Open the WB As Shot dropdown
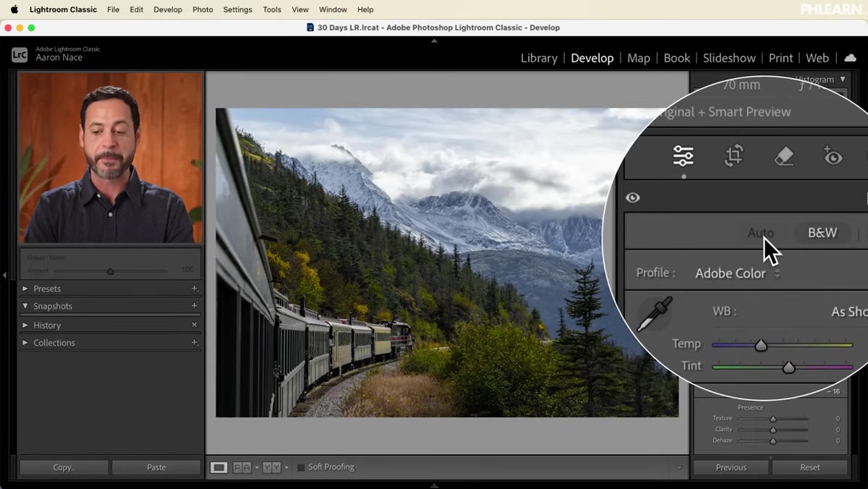This screenshot has width=868, height=489. coord(848,312)
